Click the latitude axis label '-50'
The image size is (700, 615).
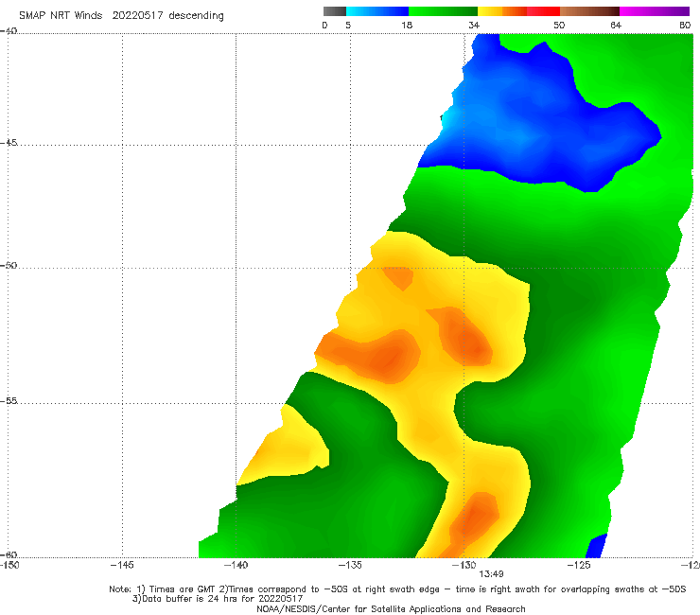pyautogui.click(x=9, y=265)
